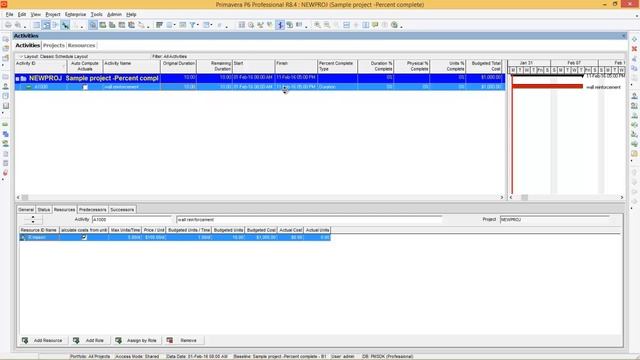Click the Budgeted Total Cost column header

(x=484, y=66)
